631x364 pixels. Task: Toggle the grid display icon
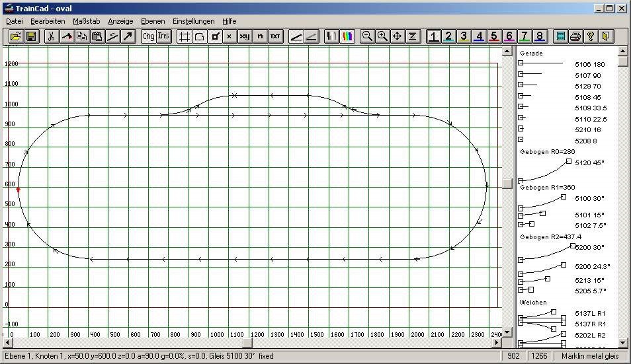[x=184, y=36]
